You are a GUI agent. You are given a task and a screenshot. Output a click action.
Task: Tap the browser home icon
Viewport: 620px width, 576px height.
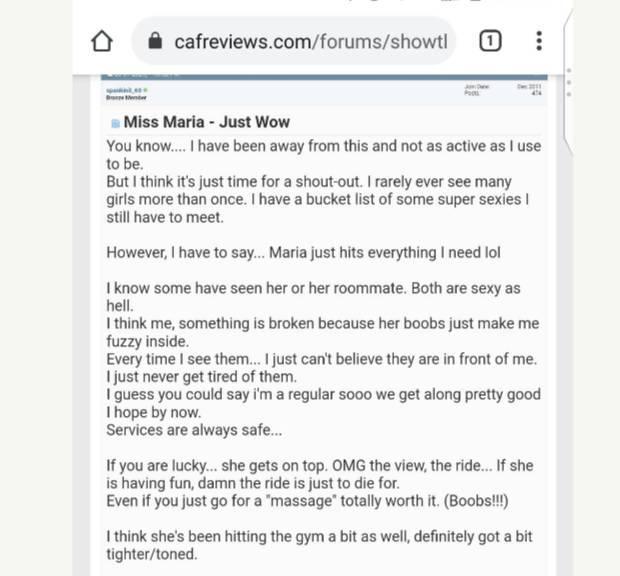(x=102, y=41)
